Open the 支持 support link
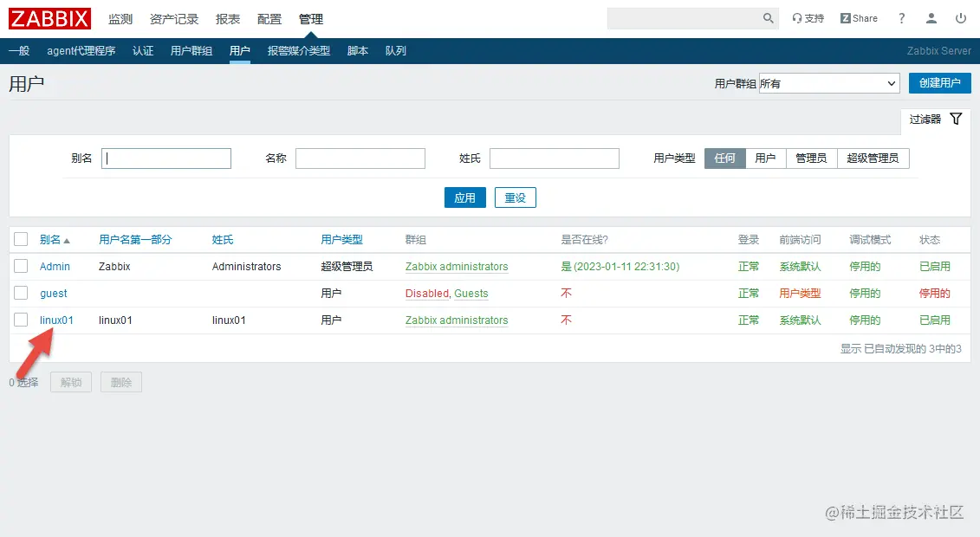The height and width of the screenshot is (537, 980). click(808, 19)
